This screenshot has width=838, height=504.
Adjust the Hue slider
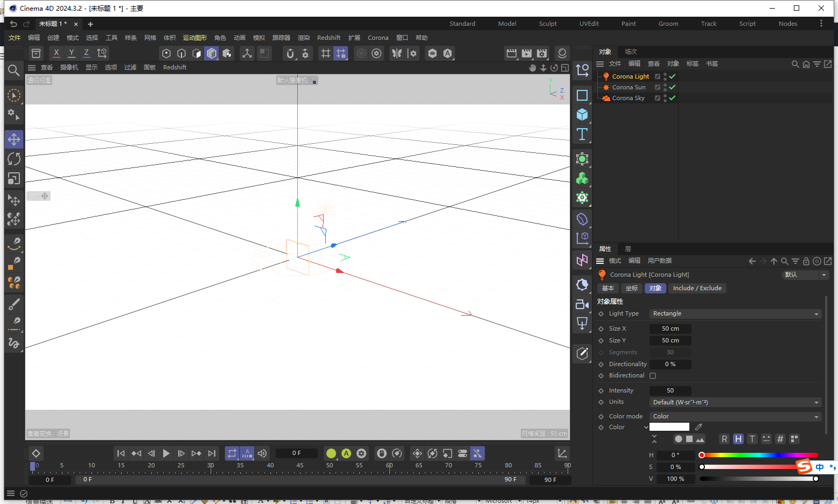(x=759, y=455)
